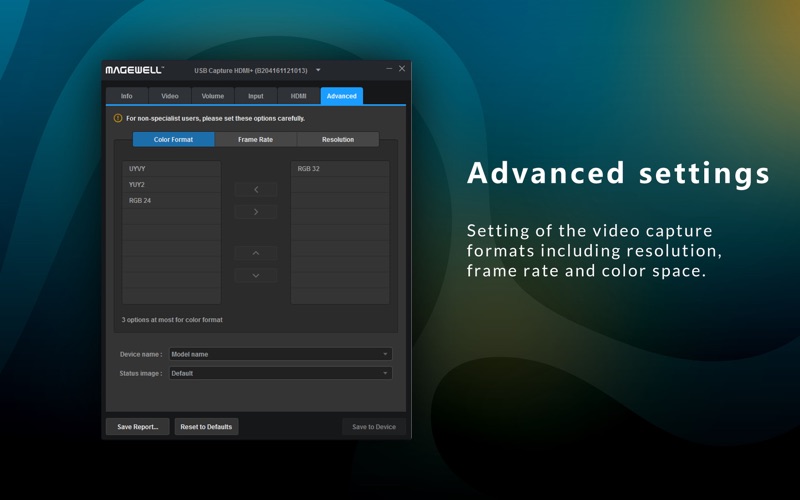Select UYVY in the left list
The image size is (800, 500).
pos(171,169)
